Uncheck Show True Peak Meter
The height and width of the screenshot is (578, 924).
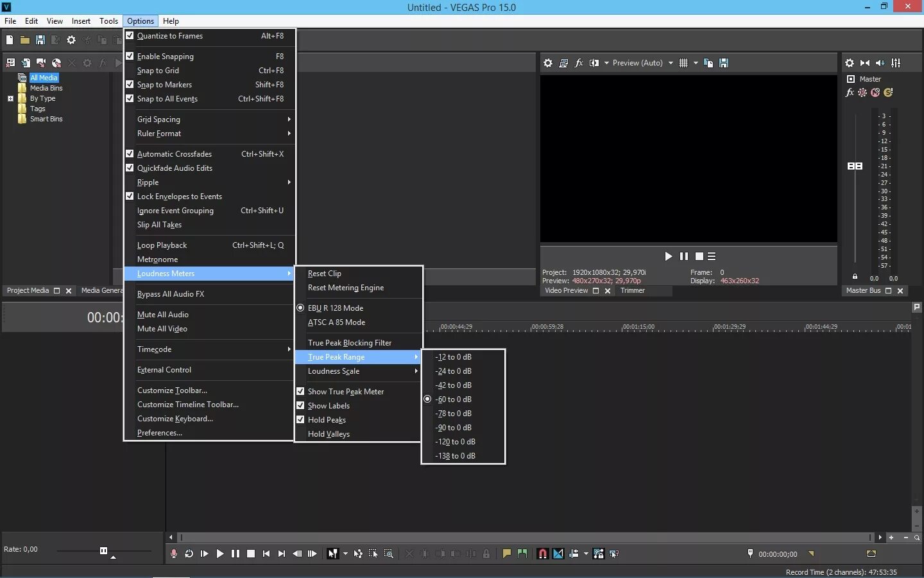[300, 392]
